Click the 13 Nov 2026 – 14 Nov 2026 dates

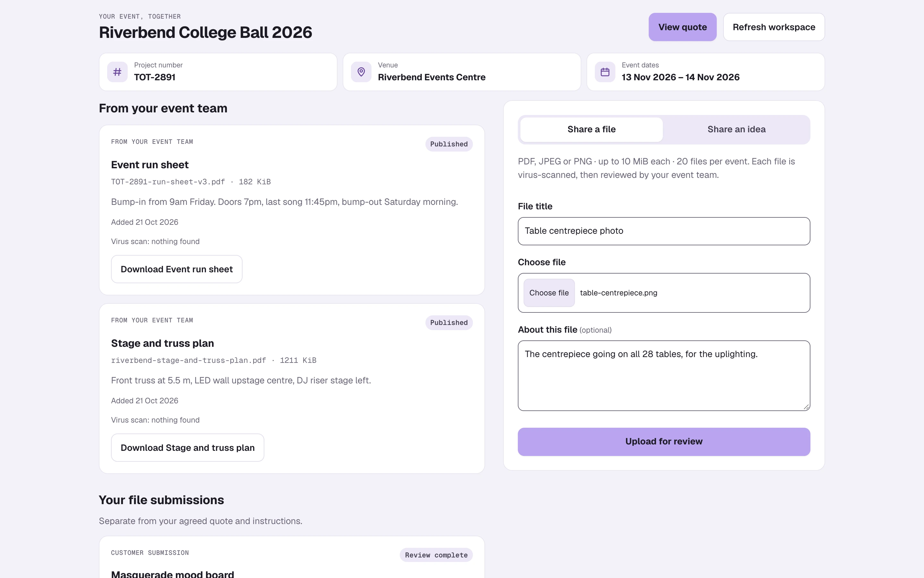click(680, 77)
